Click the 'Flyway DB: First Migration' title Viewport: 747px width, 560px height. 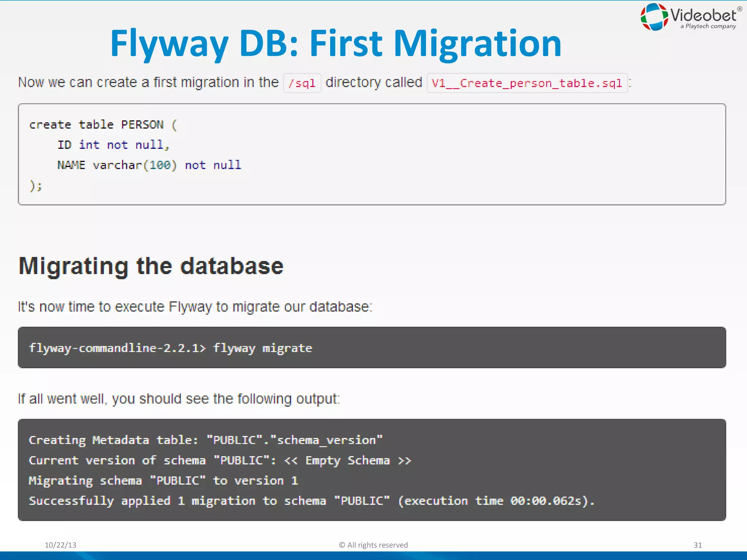(x=336, y=44)
